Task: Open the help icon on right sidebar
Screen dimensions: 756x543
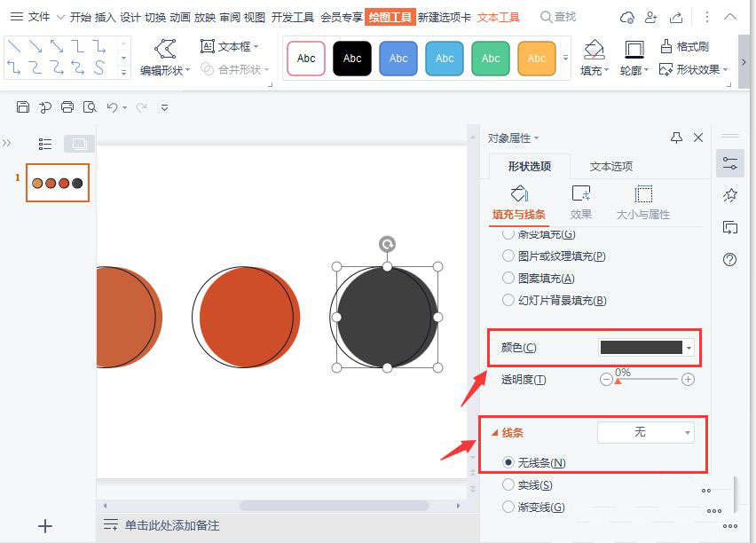Action: point(729,260)
